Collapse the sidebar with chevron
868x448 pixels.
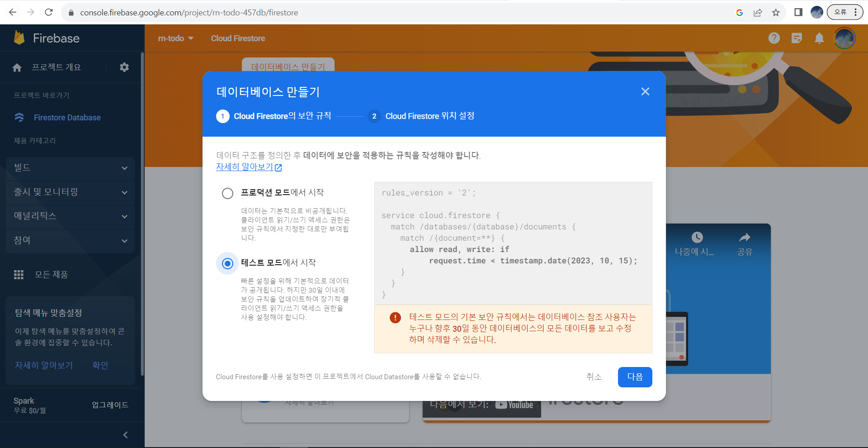point(125,435)
